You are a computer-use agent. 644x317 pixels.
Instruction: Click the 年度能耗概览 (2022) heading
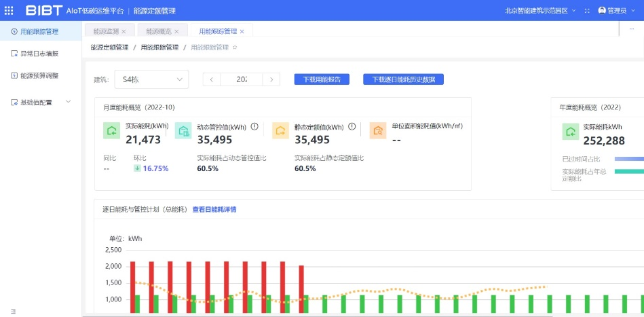590,107
